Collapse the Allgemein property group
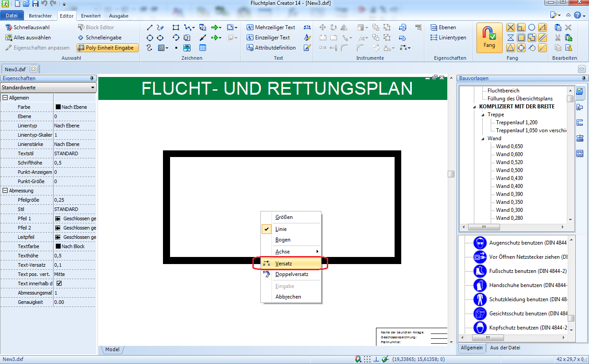The image size is (589, 364). pyautogui.click(x=5, y=98)
